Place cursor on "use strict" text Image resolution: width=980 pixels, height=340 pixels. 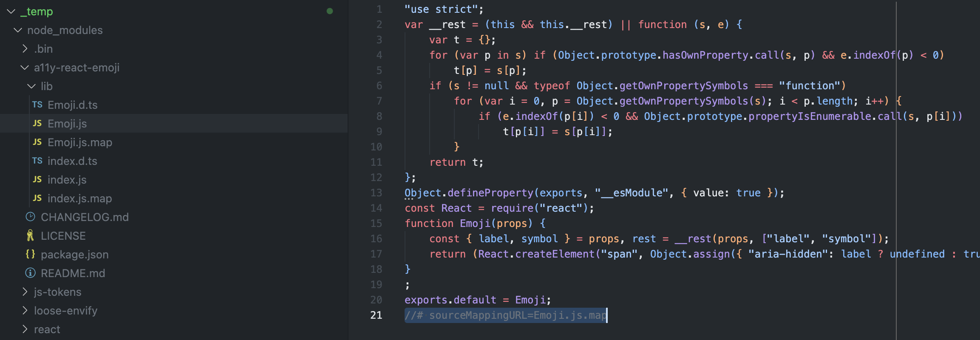tap(441, 9)
